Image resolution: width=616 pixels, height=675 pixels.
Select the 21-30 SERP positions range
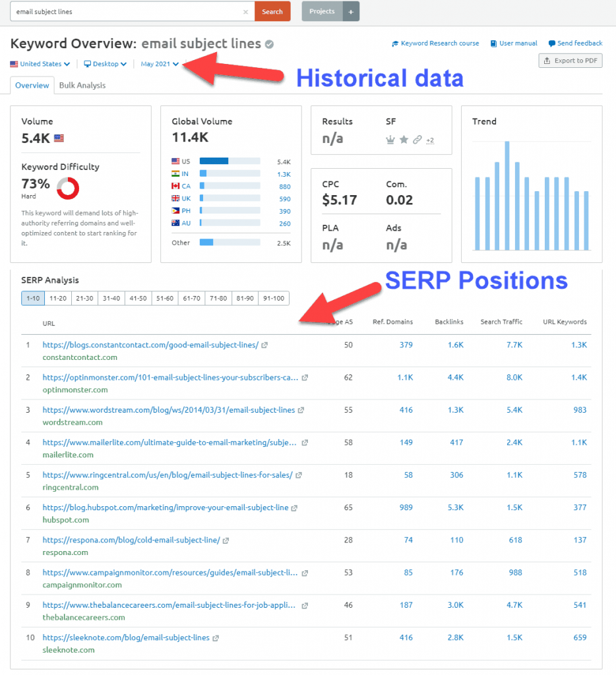point(85,299)
